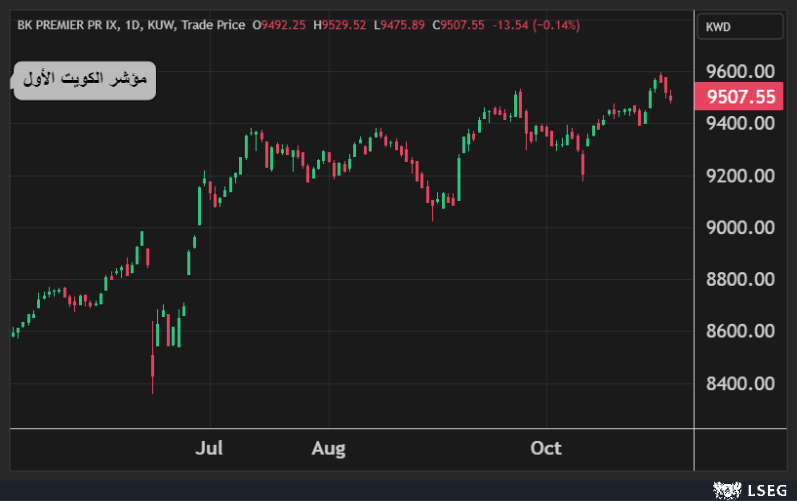Click the 9600.00 price axis label

click(x=739, y=71)
